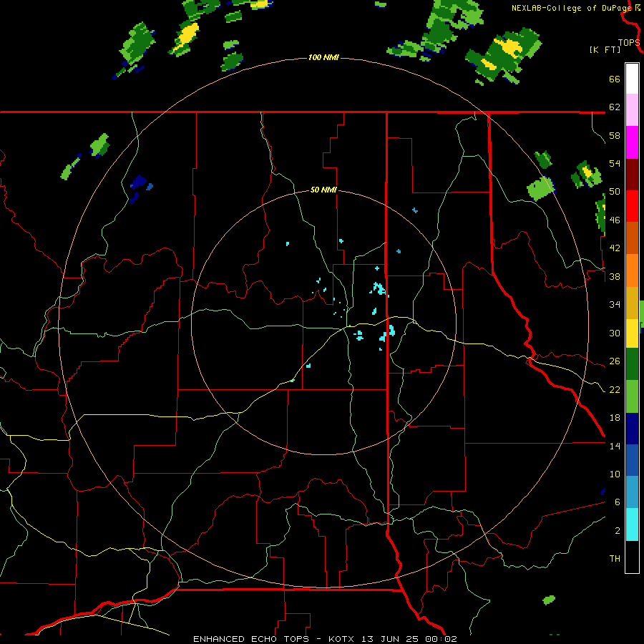
Task: Click the white swatch in the tops legend
Action: point(632,79)
